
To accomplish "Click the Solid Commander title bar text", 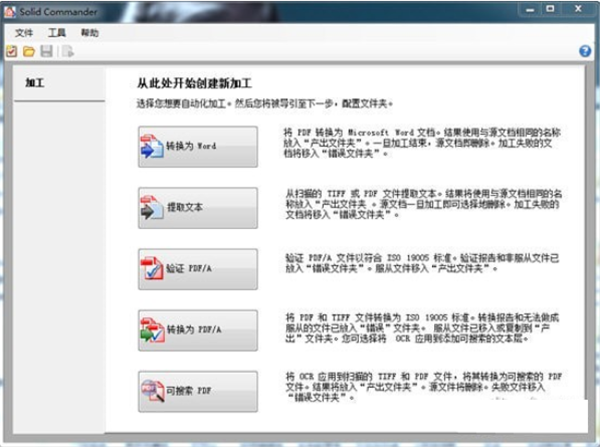I will [x=52, y=10].
